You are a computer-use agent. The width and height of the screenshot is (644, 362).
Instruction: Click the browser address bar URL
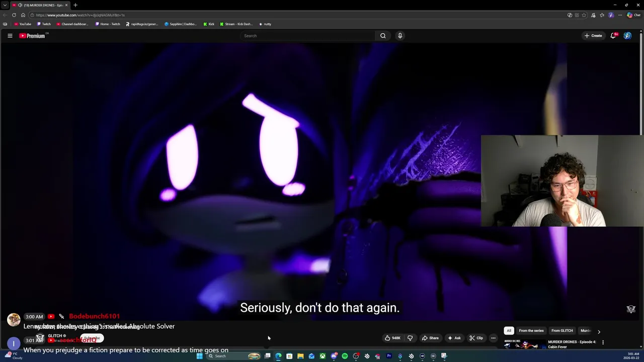click(x=80, y=15)
